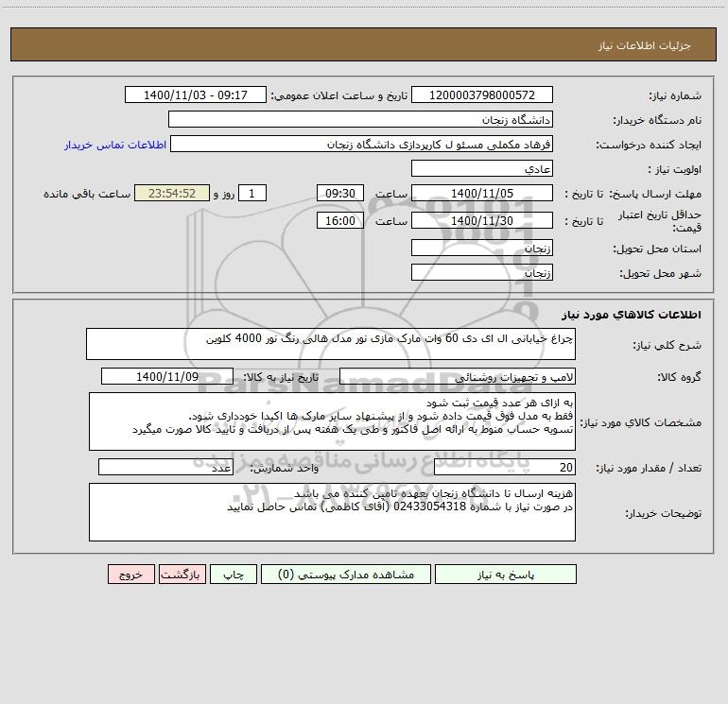The image size is (728, 704).
Task: Click label تعداد / مقدار مورد نیاز
Action: click(x=649, y=468)
